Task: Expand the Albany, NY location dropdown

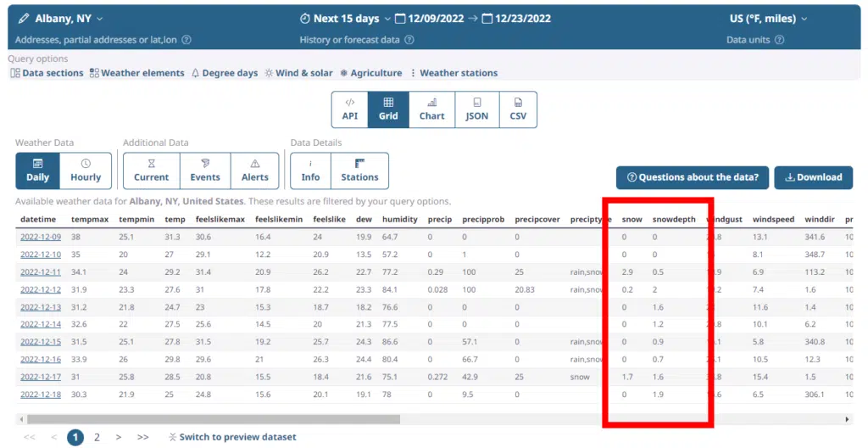Action: click(61, 19)
